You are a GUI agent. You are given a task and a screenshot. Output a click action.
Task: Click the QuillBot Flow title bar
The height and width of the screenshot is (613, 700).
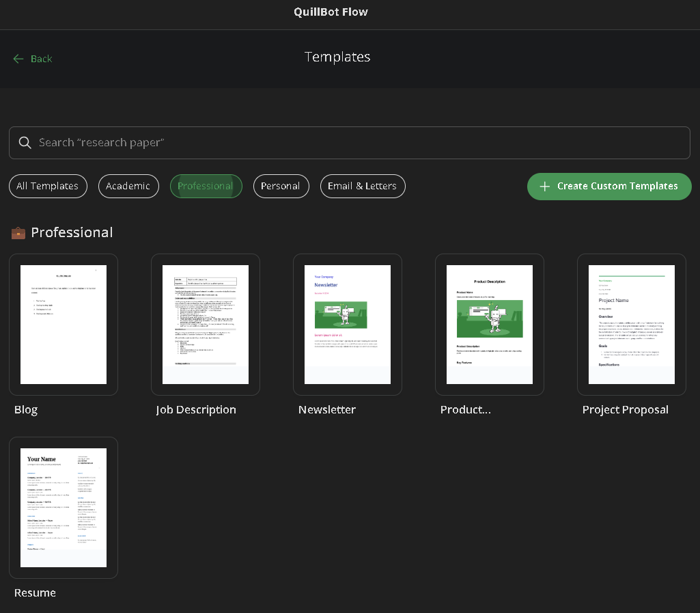[331, 12]
